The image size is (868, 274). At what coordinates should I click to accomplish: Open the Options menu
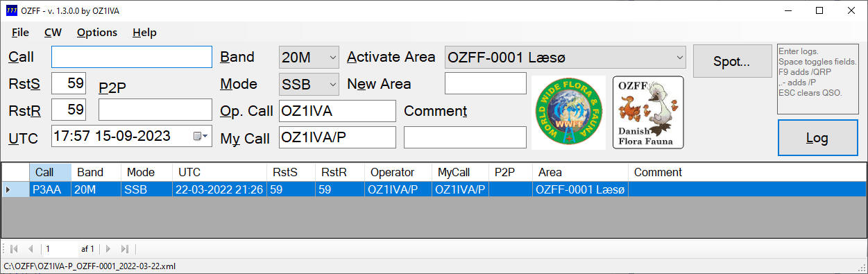pyautogui.click(x=97, y=33)
